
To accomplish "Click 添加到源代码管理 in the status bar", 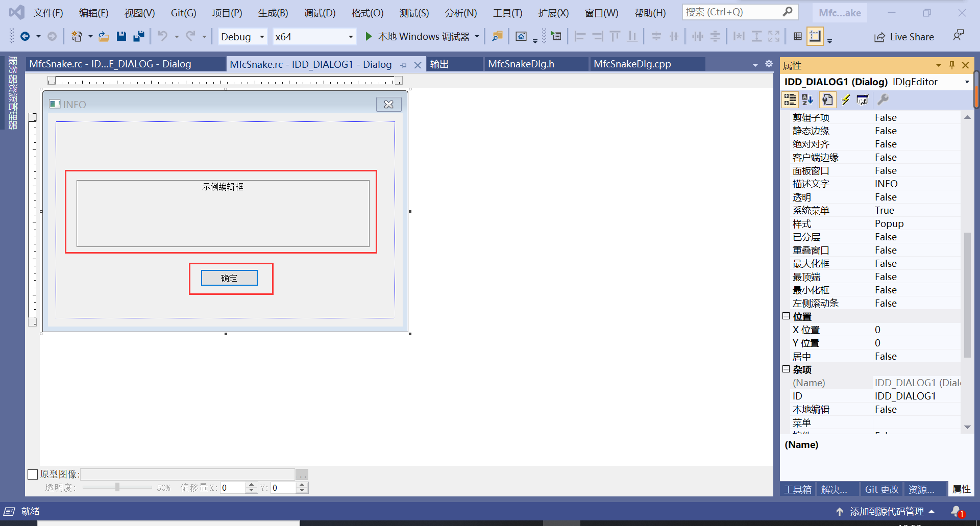I will click(887, 511).
